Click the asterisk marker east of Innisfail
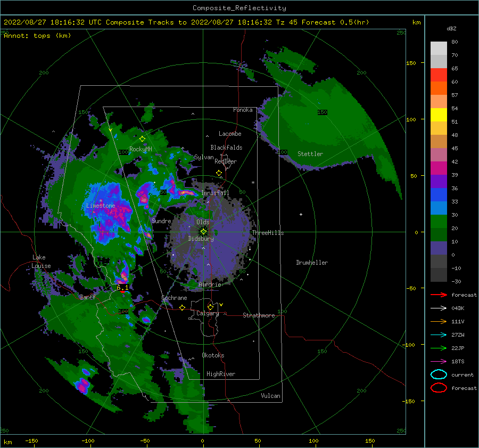Image resolution: width=479 pixels, height=448 pixels. [x=253, y=183]
